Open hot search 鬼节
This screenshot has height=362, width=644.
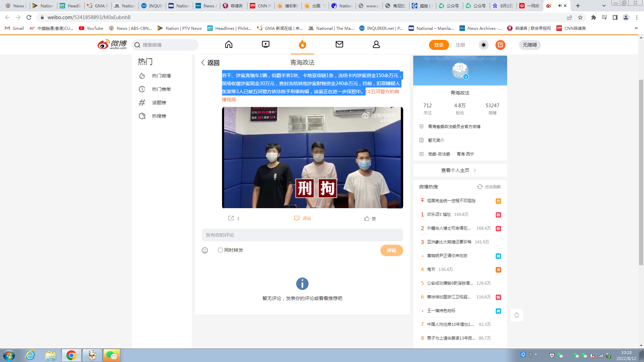(x=431, y=269)
